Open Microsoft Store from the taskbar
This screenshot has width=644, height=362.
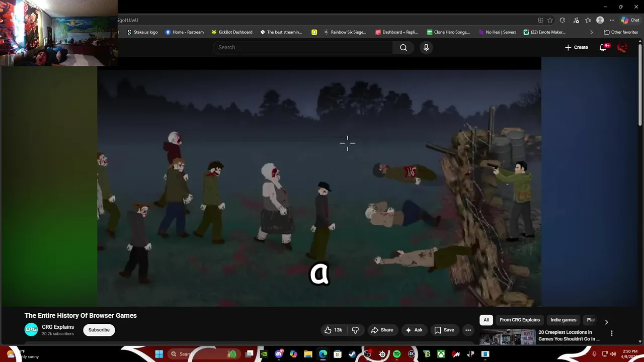pos(338,354)
